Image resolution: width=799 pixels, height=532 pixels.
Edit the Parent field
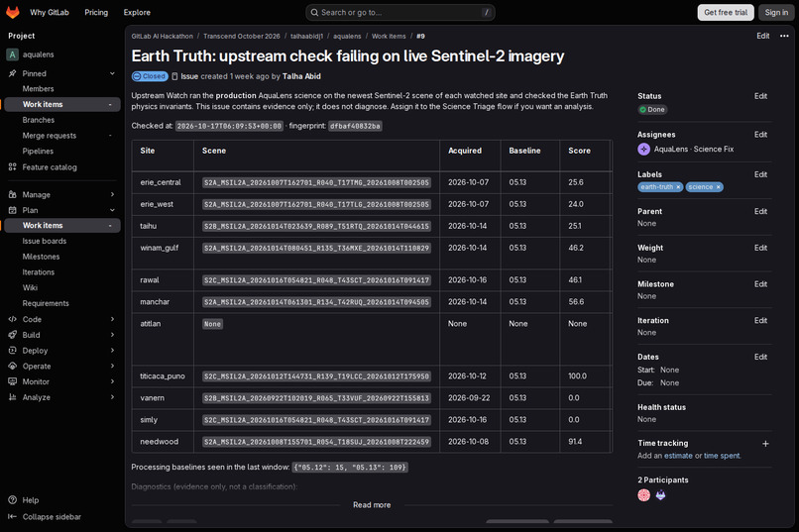point(760,211)
